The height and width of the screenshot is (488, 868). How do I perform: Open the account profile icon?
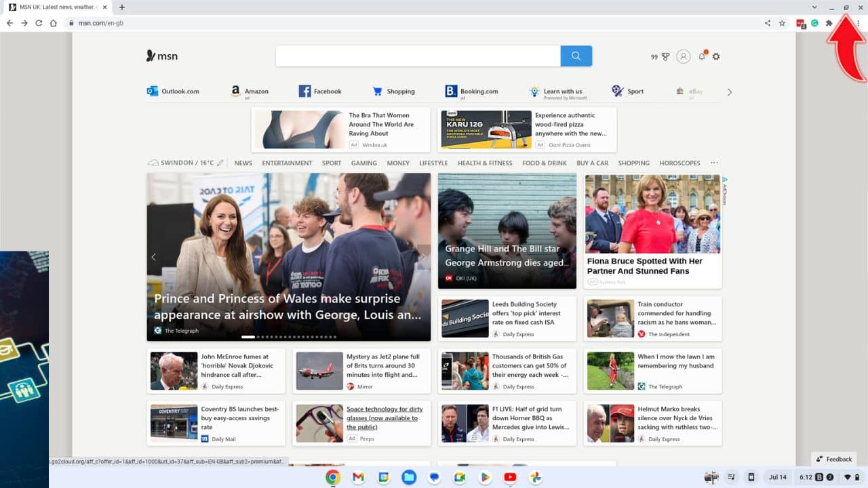point(684,57)
